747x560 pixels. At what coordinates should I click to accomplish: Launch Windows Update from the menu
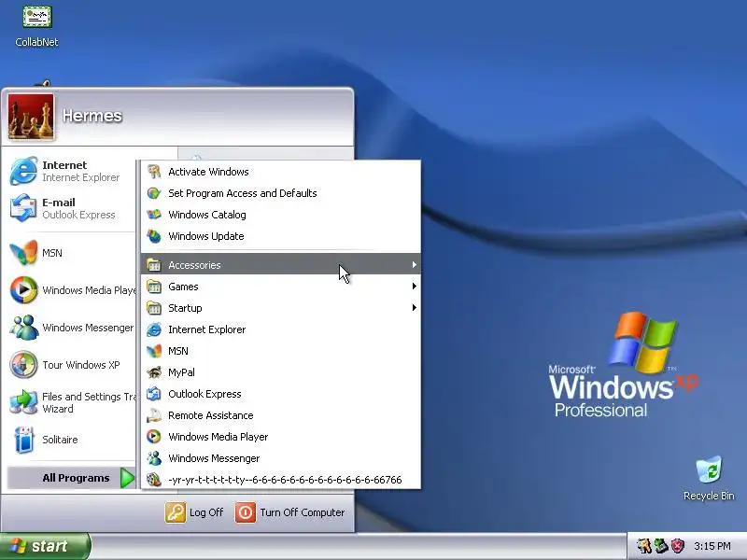pyautogui.click(x=281, y=236)
